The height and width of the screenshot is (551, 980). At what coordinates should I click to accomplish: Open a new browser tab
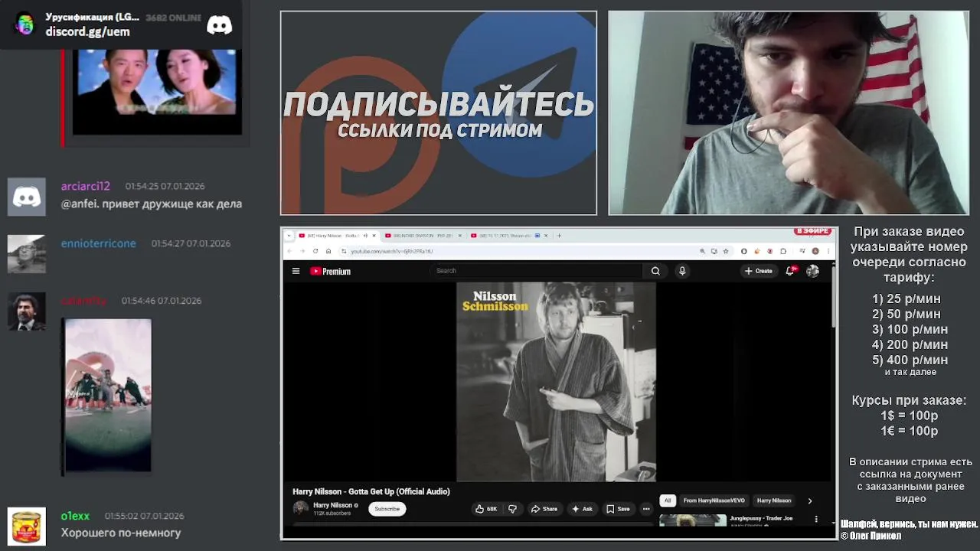559,236
